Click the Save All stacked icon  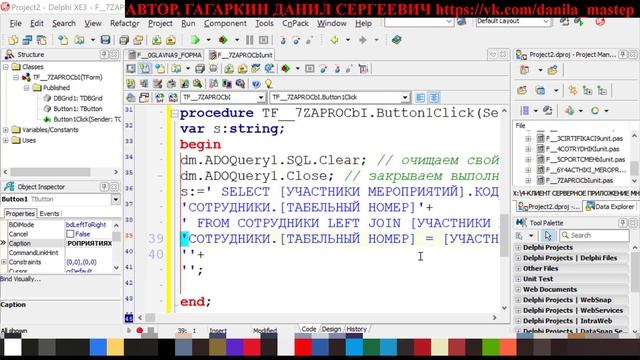(124, 40)
